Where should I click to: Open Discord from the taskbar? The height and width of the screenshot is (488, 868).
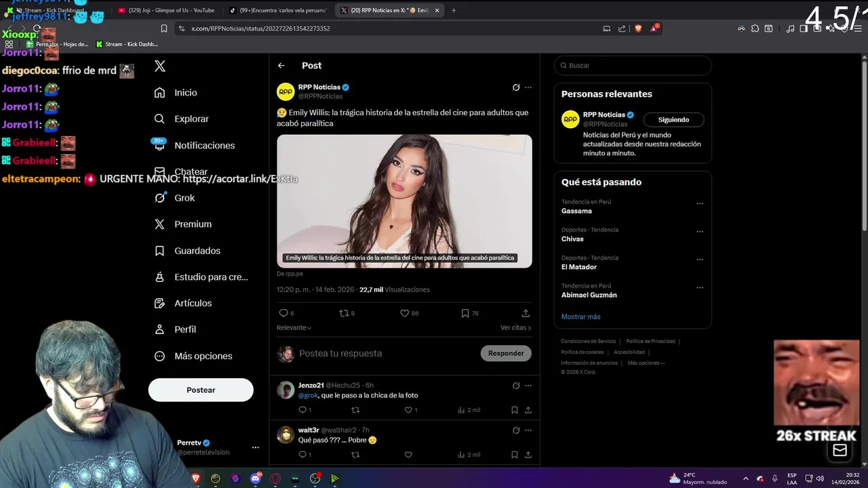(x=256, y=479)
